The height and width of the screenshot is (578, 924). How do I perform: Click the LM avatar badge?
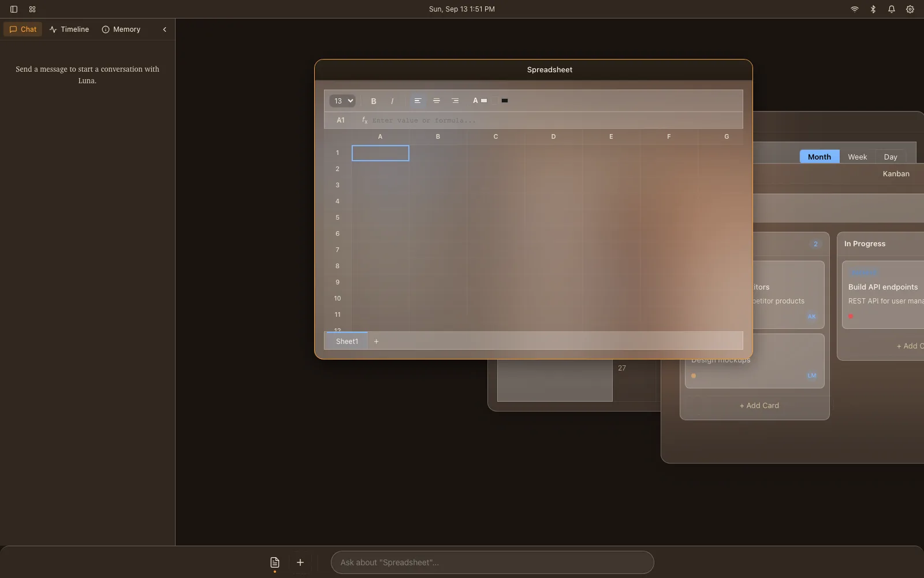click(812, 376)
